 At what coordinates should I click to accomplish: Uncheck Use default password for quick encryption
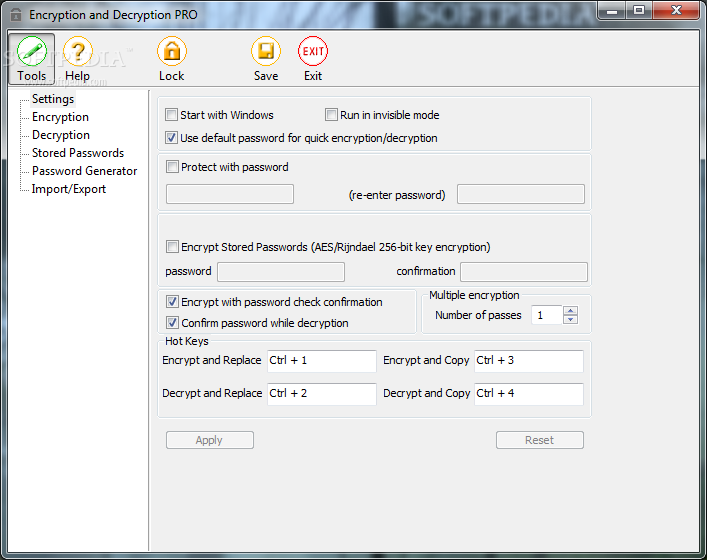pyautogui.click(x=171, y=138)
